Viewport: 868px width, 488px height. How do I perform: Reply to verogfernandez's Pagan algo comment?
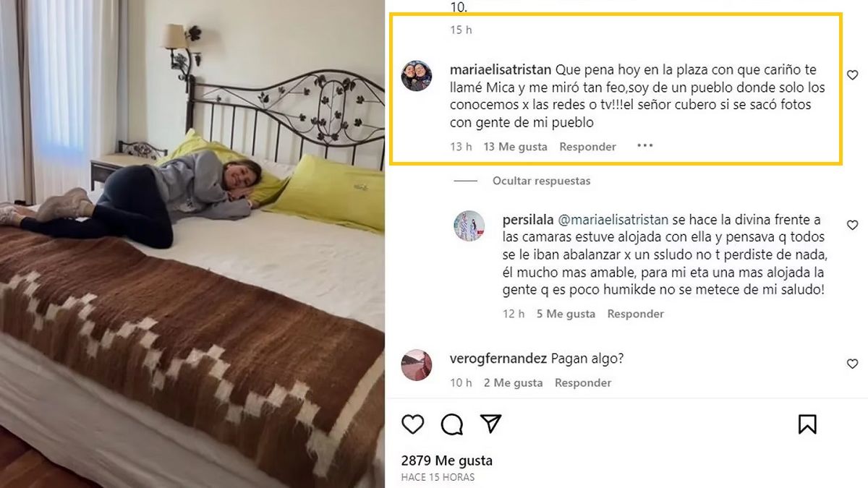tap(583, 382)
